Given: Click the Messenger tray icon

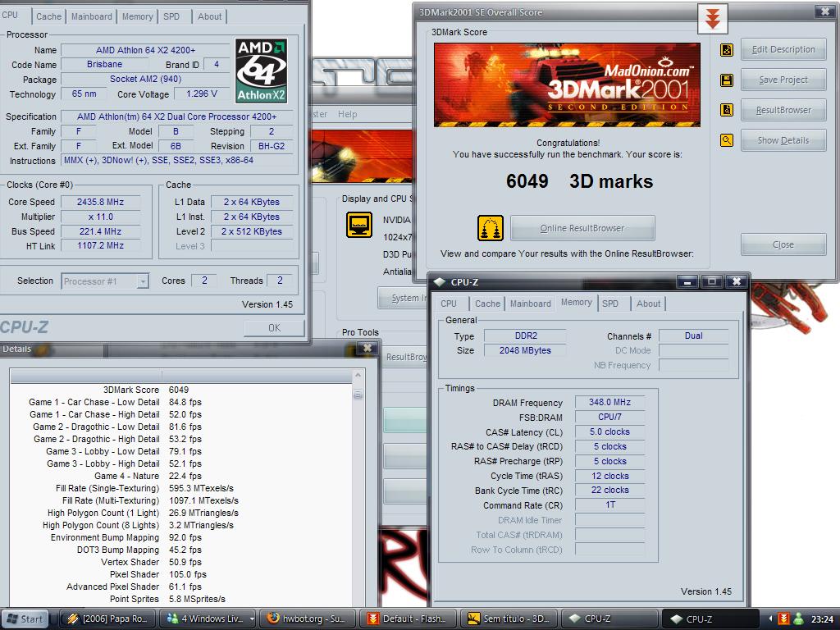Looking at the screenshot, I should click(x=798, y=619).
